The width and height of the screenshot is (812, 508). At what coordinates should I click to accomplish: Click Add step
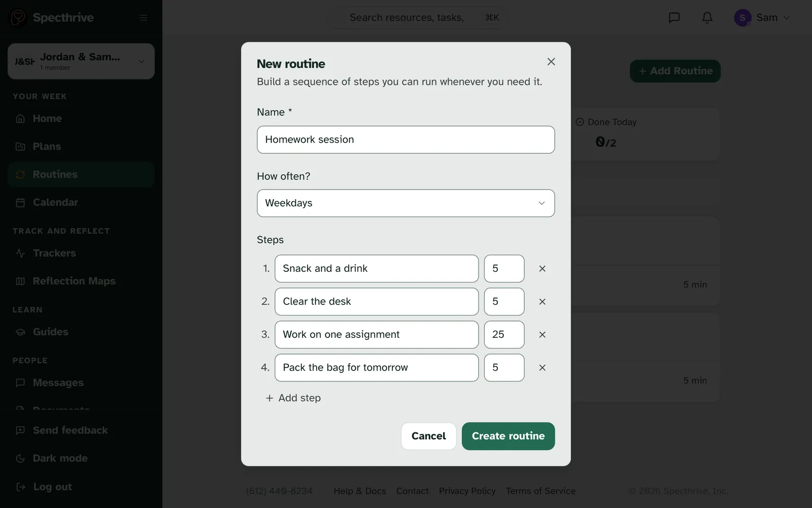293,398
